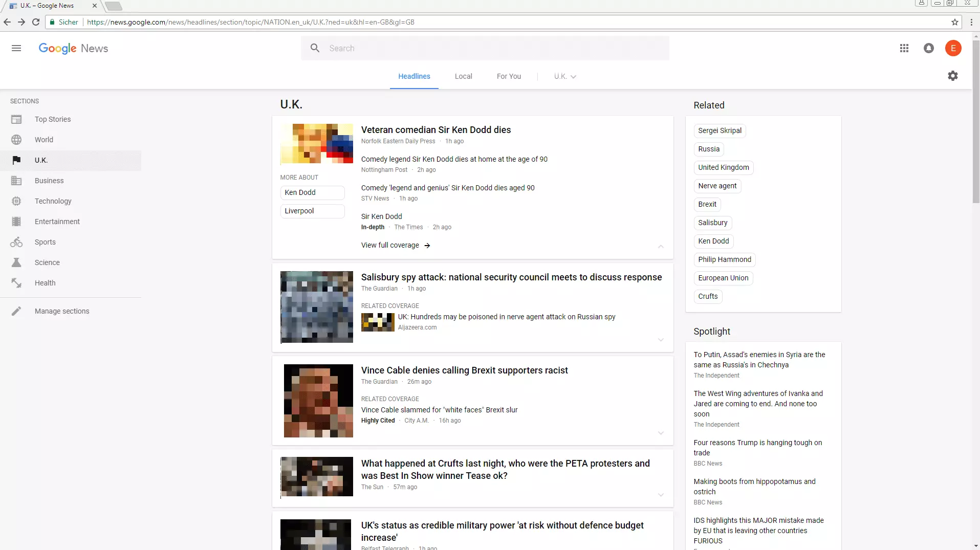Open the Salisbury related topic chip

[x=712, y=223]
